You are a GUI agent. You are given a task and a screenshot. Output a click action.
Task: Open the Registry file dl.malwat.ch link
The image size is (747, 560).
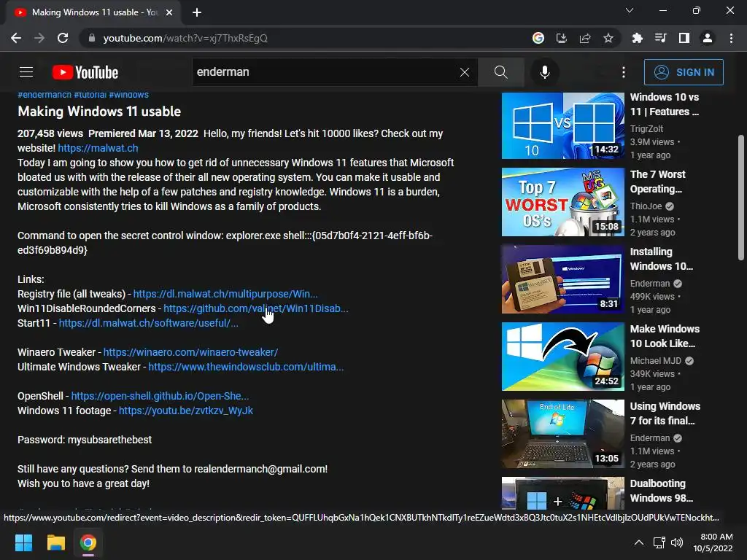point(225,294)
